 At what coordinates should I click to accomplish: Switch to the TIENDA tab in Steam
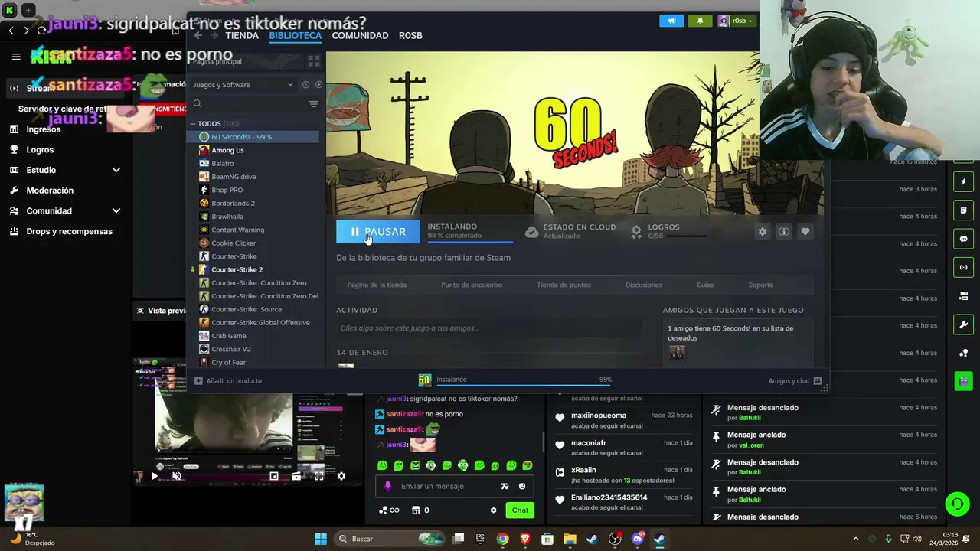242,35
